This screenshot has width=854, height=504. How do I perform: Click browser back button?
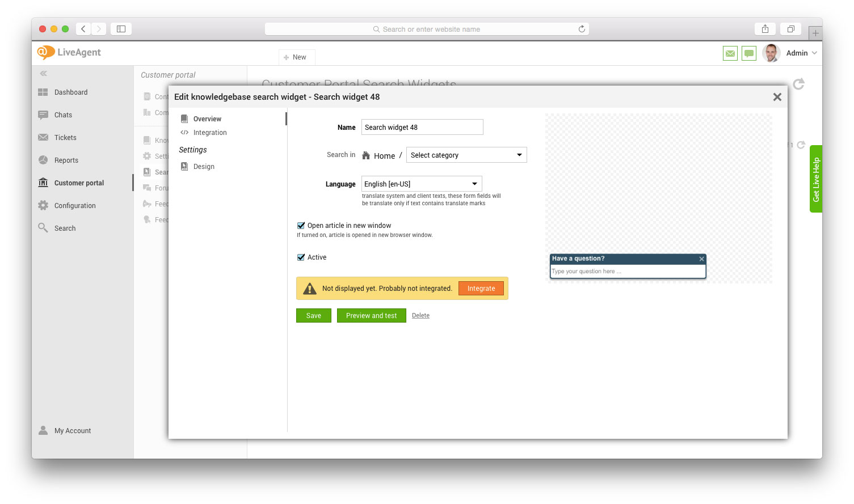pyautogui.click(x=83, y=29)
